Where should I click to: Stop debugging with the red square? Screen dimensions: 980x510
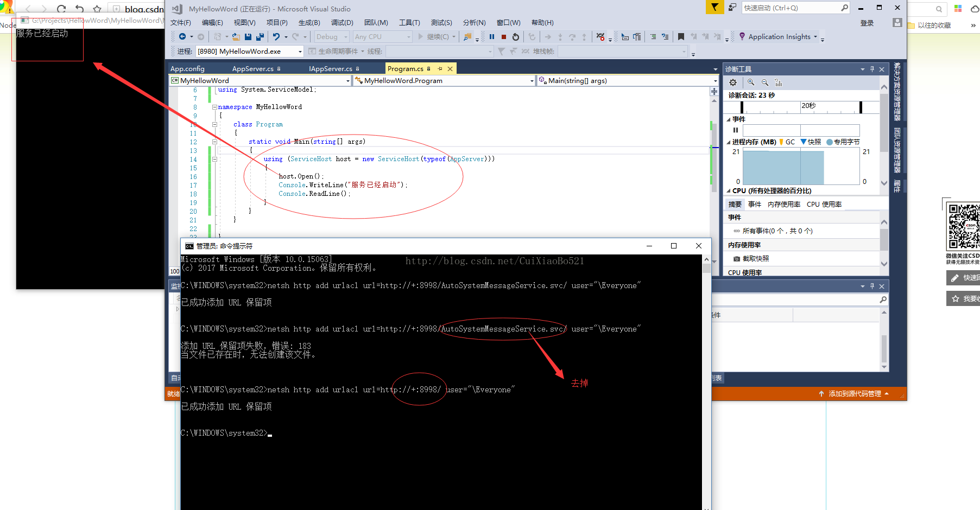pos(504,36)
